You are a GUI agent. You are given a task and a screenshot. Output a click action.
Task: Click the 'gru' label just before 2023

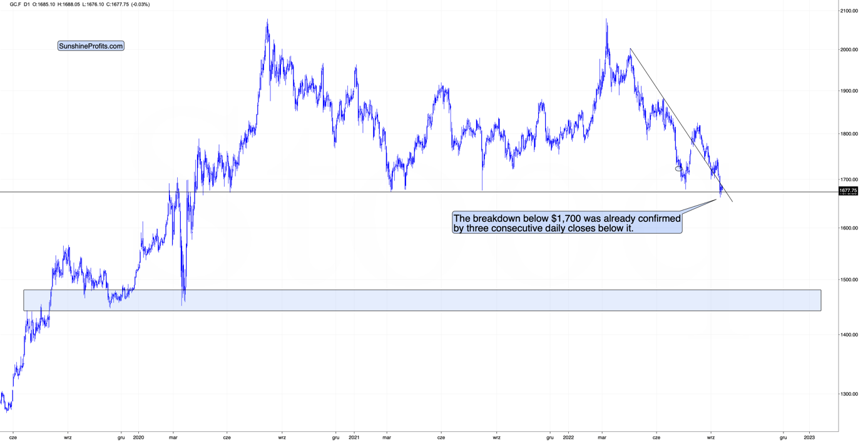[x=783, y=438]
